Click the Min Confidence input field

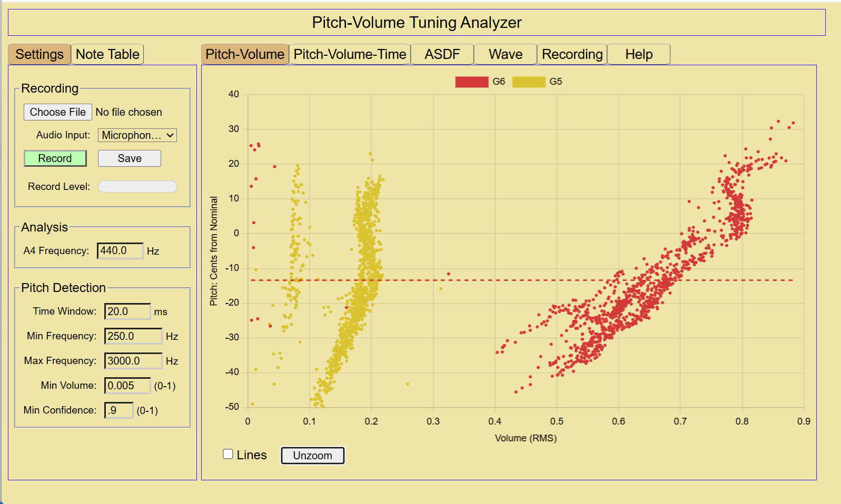tap(119, 410)
